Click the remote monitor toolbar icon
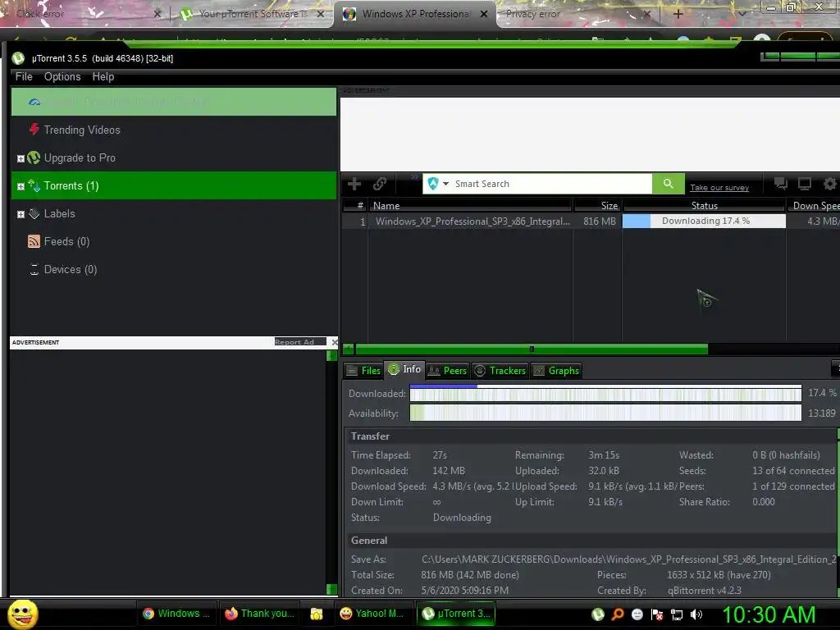This screenshot has height=630, width=840. tap(804, 184)
